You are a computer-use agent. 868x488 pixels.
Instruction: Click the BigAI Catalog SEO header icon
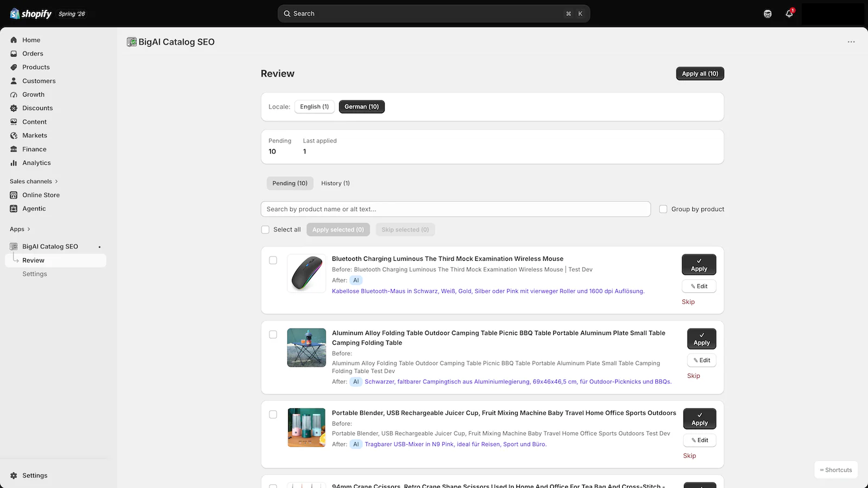[x=131, y=42]
